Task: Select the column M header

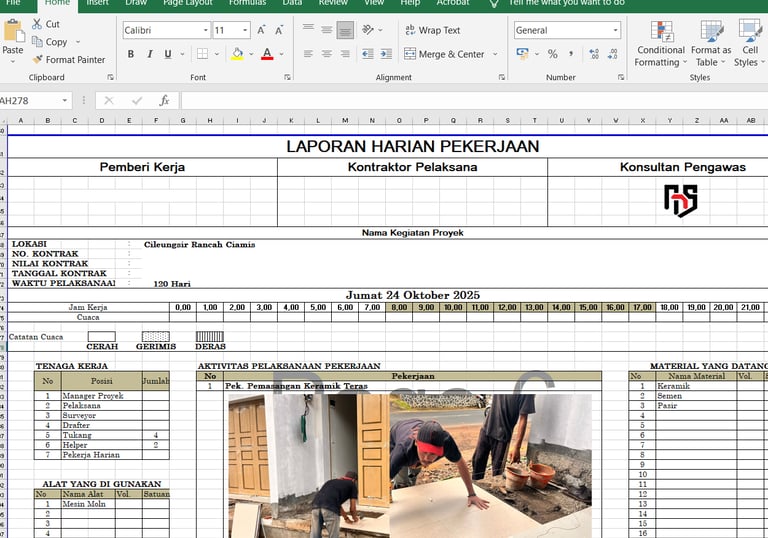Action: [x=345, y=120]
